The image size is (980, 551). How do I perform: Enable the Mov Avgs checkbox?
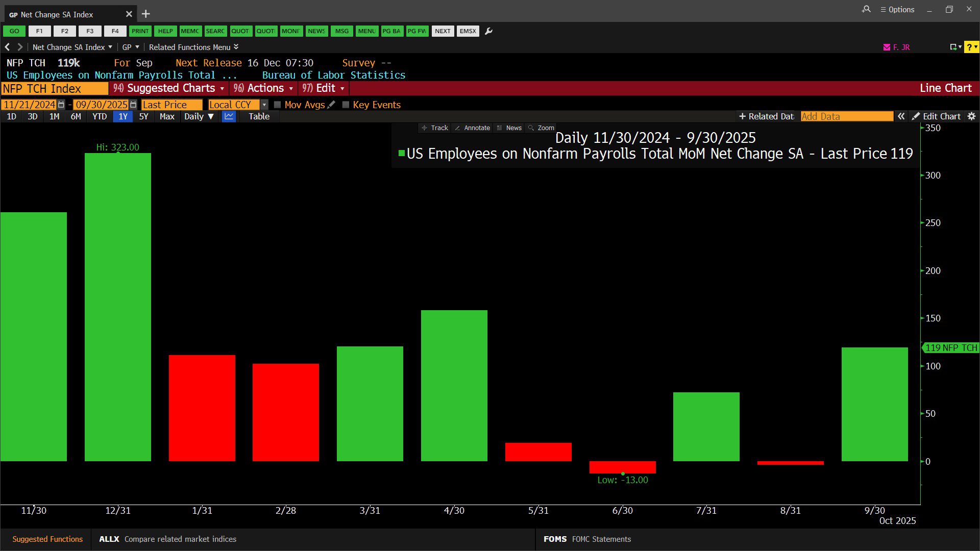(x=278, y=105)
